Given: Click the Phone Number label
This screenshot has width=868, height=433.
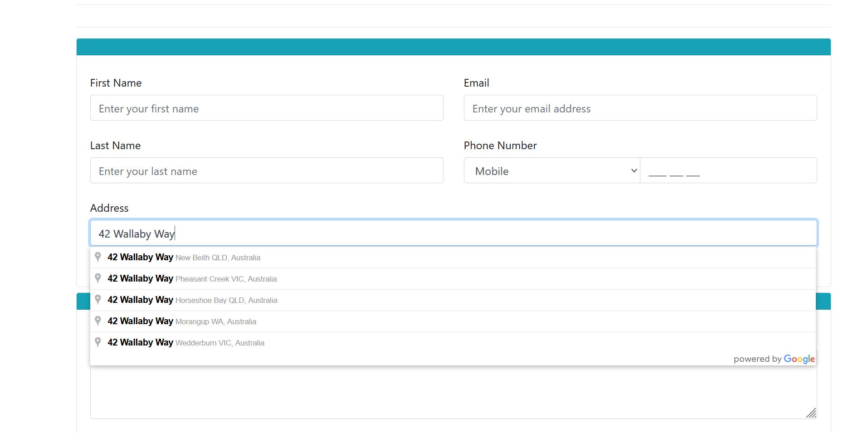Looking at the screenshot, I should click(x=500, y=146).
